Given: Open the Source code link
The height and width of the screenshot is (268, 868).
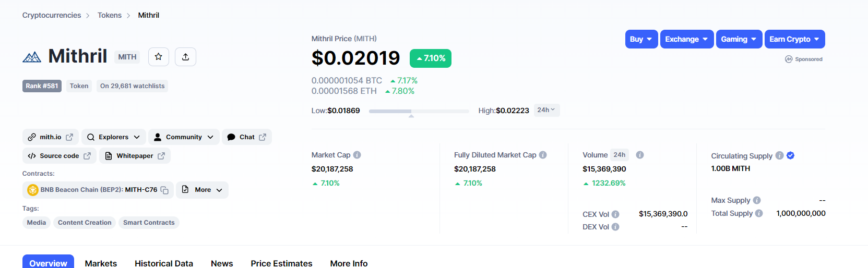Looking at the screenshot, I should tap(60, 156).
